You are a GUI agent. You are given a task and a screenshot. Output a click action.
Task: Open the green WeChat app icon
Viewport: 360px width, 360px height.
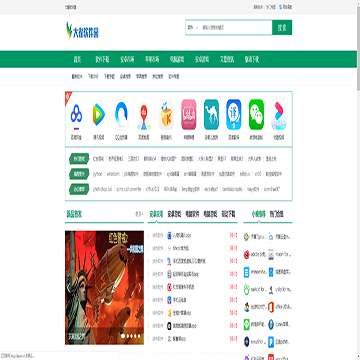pos(256,114)
